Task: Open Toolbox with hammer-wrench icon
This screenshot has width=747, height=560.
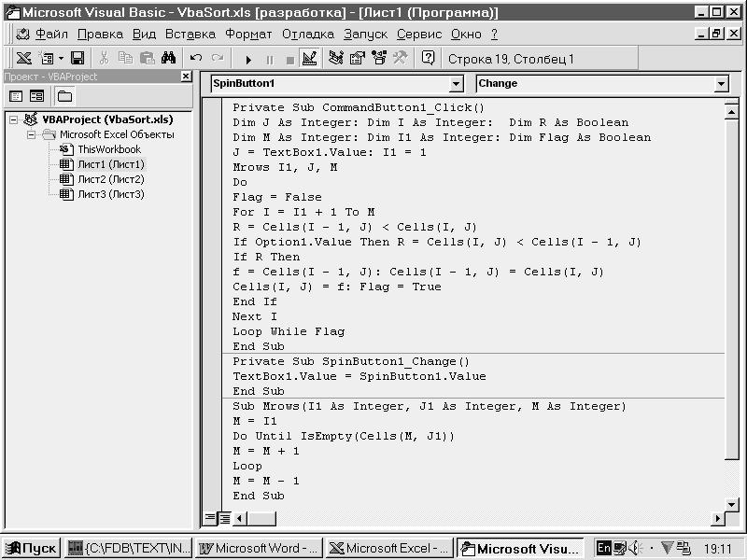Action: 401,59
